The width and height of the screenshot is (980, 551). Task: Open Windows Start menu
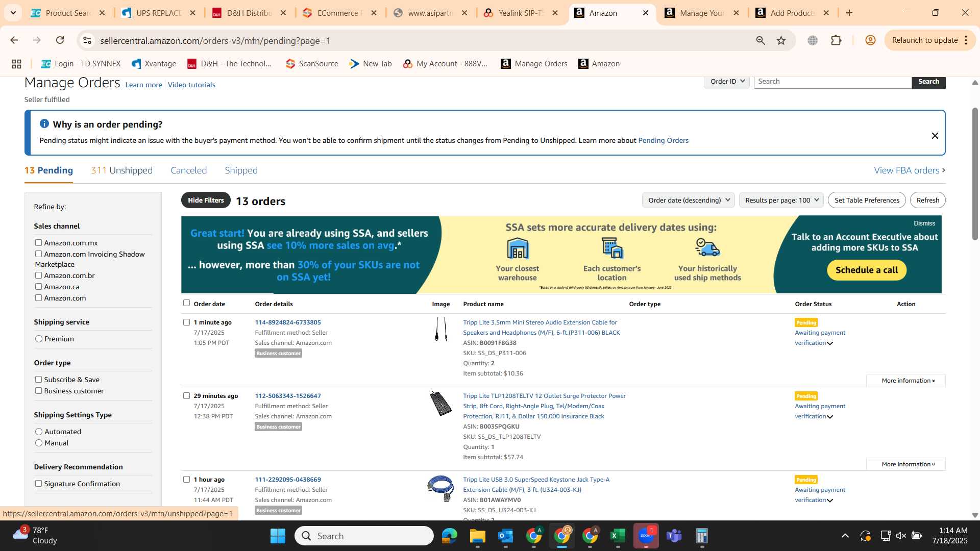[x=278, y=536]
